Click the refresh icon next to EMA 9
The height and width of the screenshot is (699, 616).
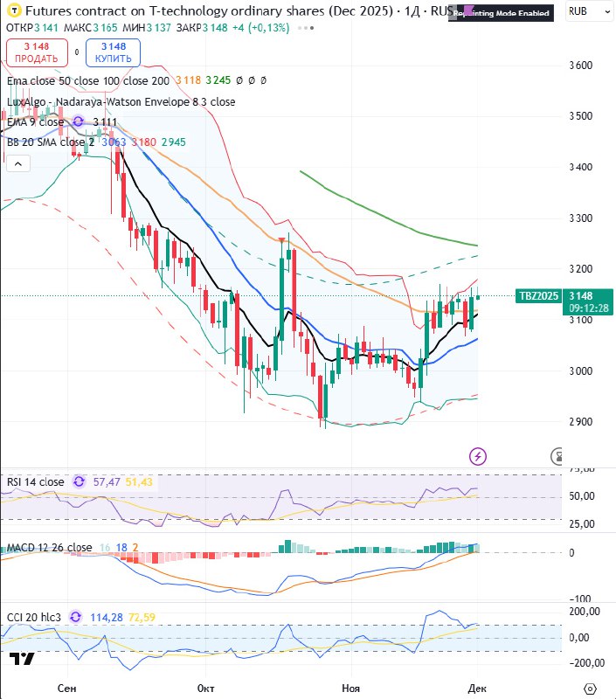[79, 122]
